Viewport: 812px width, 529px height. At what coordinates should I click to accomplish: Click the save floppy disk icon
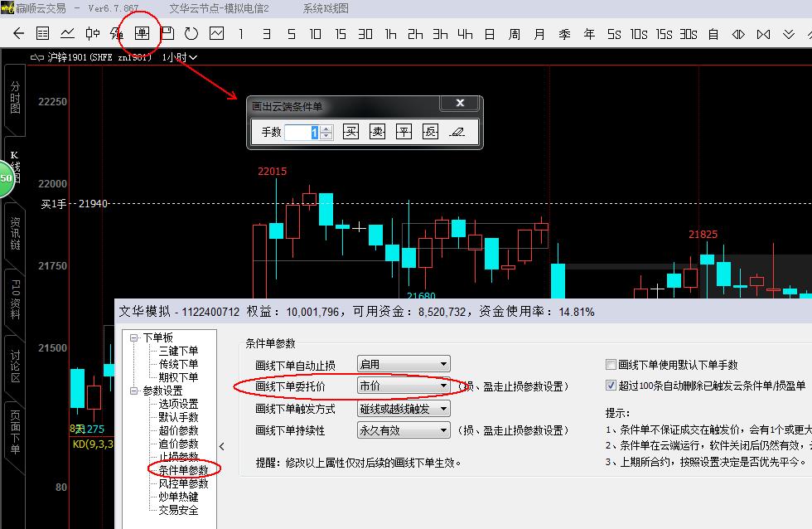pyautogui.click(x=167, y=34)
